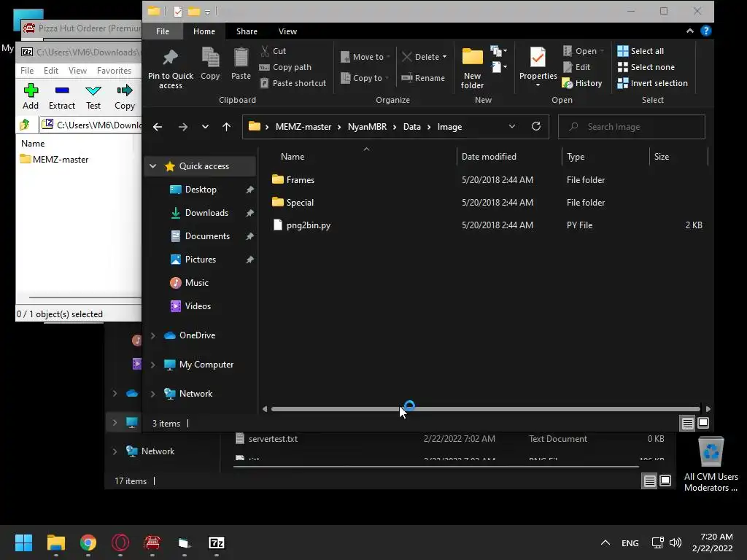Choose Copy path in the ribbon
This screenshot has height=560, width=747.
click(x=285, y=67)
